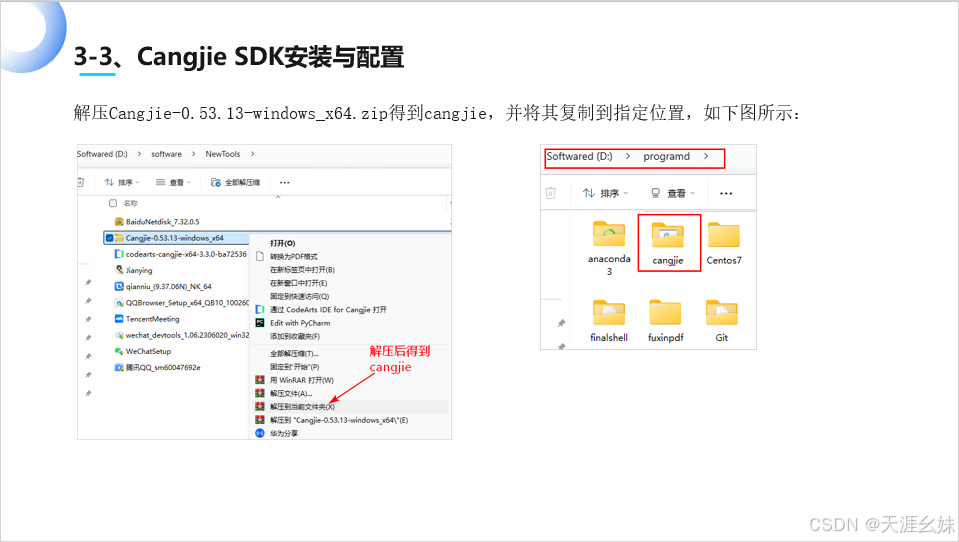Choose 解压到 "Cangjie-0.53.13-windows_x64\"(E)
Image resolution: width=959 pixels, height=542 pixels.
[339, 420]
